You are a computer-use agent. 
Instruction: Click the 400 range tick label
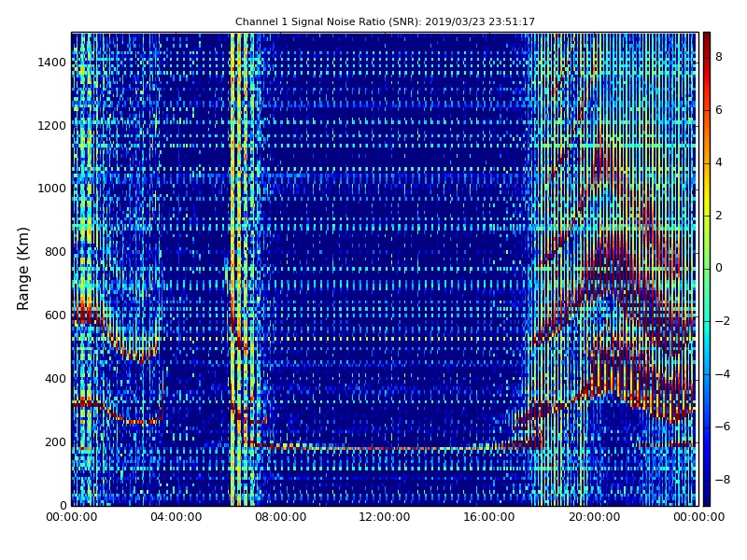click(x=56, y=379)
